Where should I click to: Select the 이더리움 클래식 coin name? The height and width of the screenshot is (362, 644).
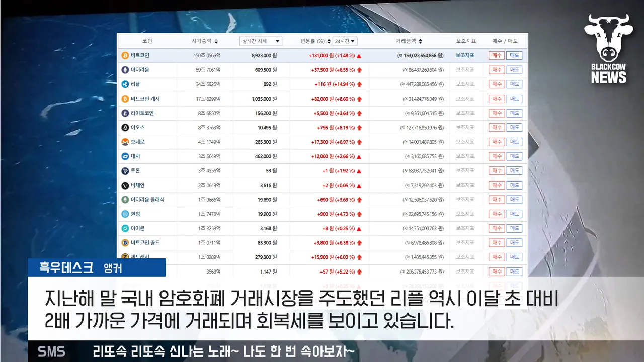click(x=147, y=200)
